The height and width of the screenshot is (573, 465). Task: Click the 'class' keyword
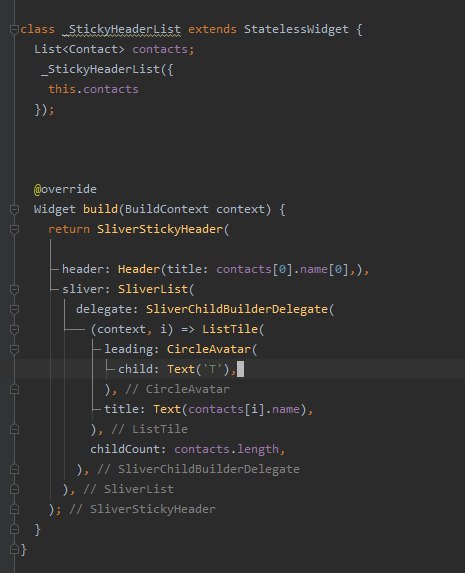37,29
